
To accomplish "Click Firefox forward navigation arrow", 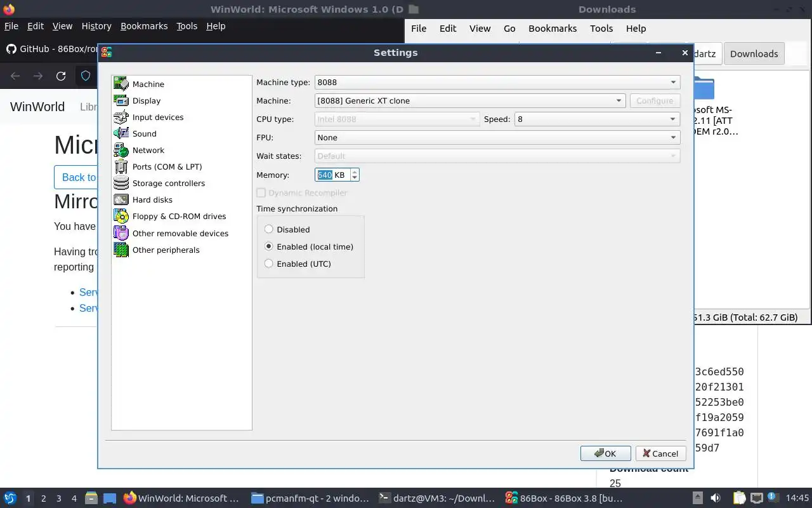I will click(x=38, y=76).
